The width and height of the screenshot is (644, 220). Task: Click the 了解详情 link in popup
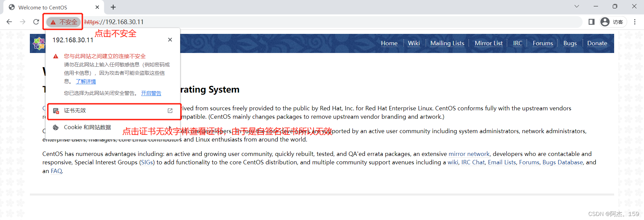[x=86, y=81]
